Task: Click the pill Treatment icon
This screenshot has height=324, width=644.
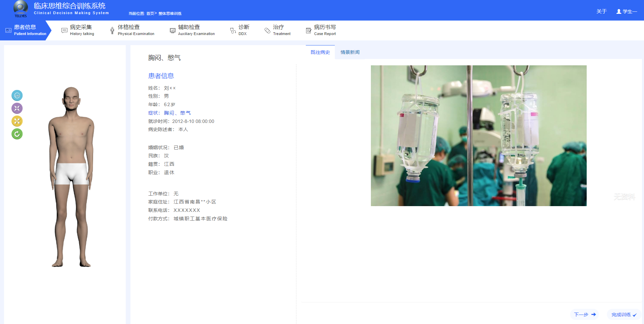Action: click(x=267, y=31)
